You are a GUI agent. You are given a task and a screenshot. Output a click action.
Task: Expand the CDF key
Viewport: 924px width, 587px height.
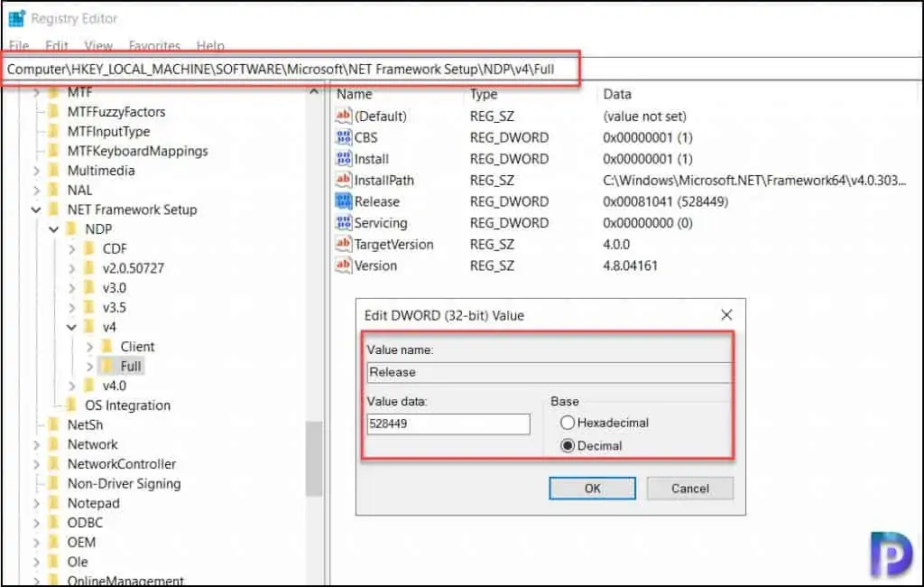72,249
